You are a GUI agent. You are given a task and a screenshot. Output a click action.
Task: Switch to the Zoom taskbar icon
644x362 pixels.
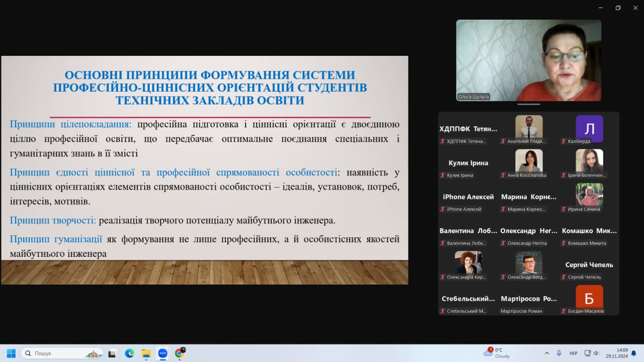point(163,353)
